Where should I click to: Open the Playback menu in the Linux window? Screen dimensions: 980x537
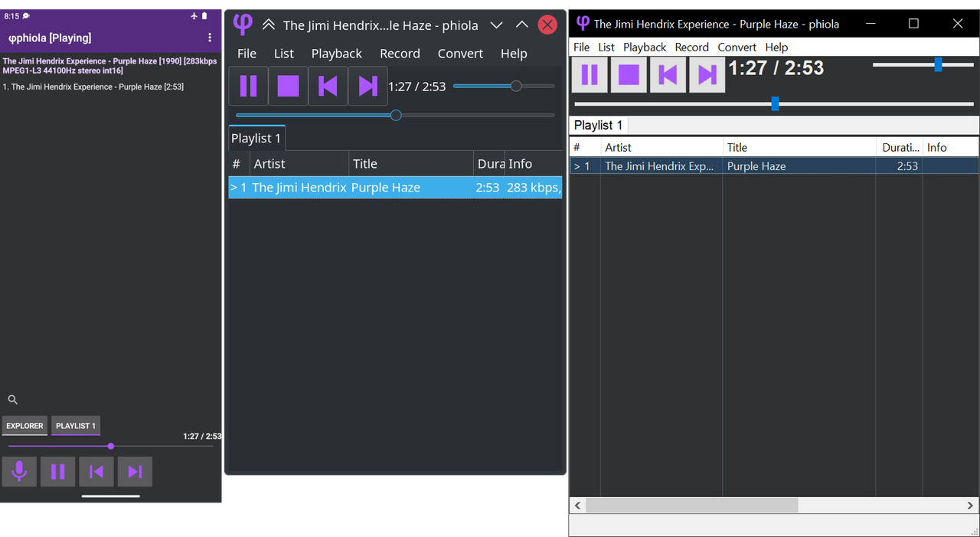337,54
